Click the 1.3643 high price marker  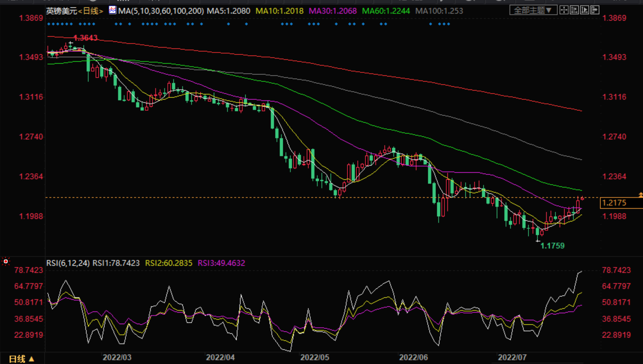coord(86,38)
